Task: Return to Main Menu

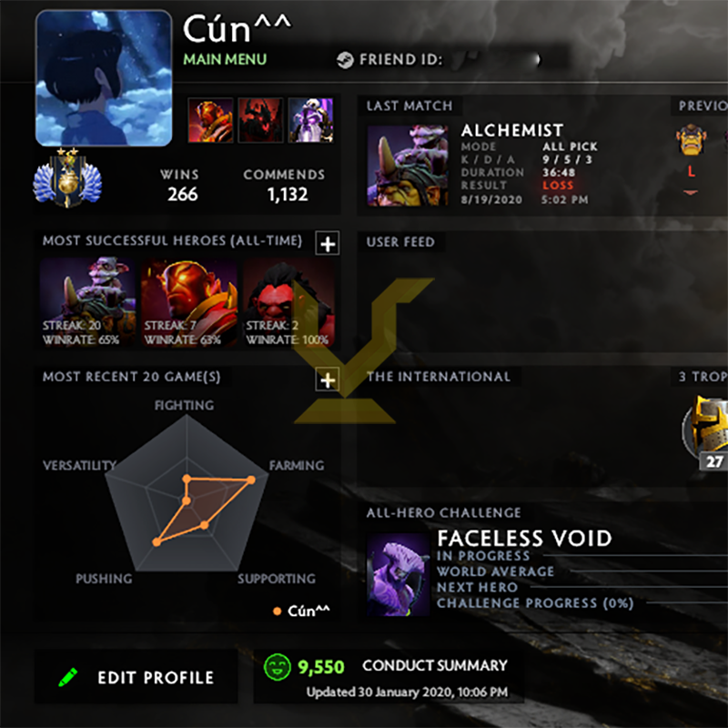Action: tap(225, 59)
